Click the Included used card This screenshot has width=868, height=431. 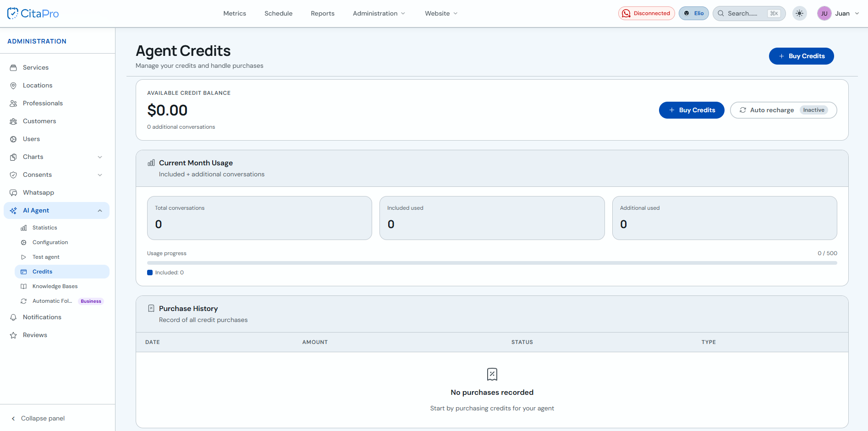click(492, 218)
